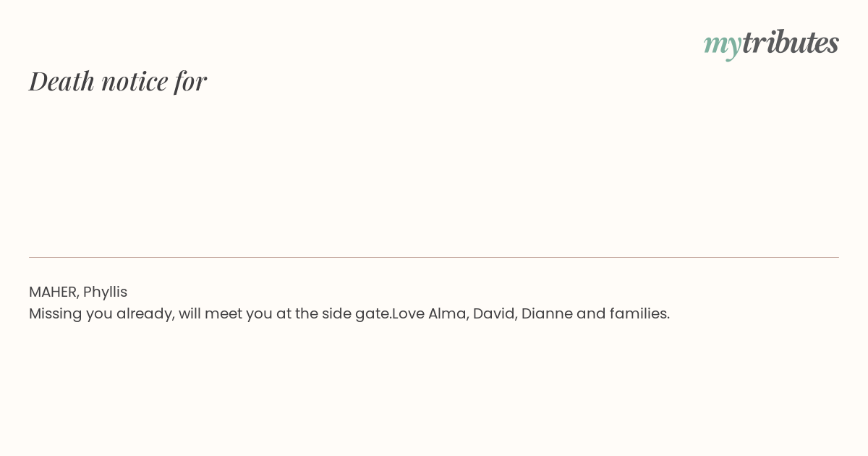Click the word "Death" in heading
The image size is (868, 456).
coord(61,80)
